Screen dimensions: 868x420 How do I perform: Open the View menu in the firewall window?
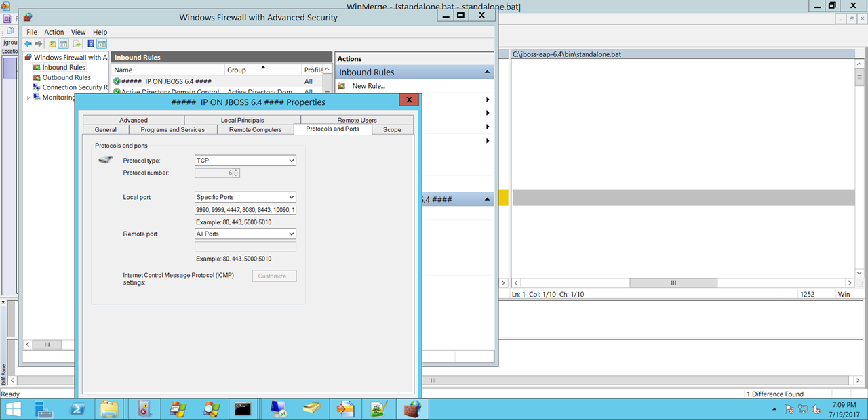coord(79,32)
